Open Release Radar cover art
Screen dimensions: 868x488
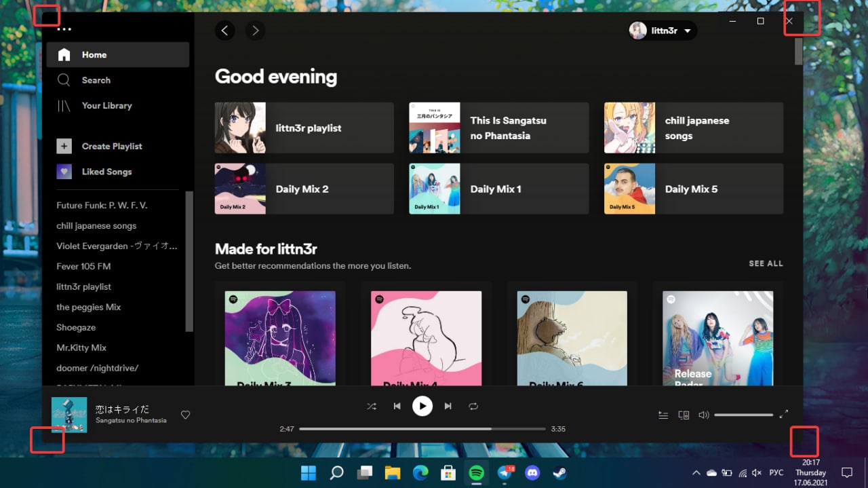(x=718, y=338)
